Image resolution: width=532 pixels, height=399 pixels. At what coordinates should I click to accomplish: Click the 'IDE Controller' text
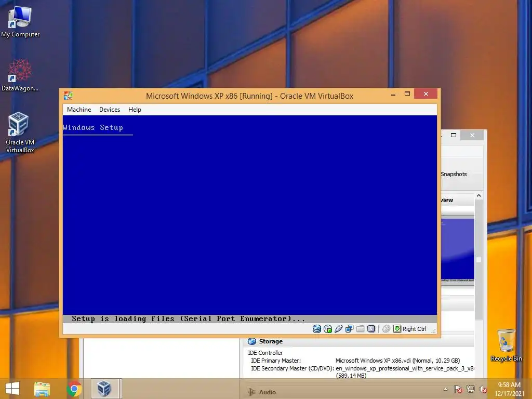tap(265, 353)
